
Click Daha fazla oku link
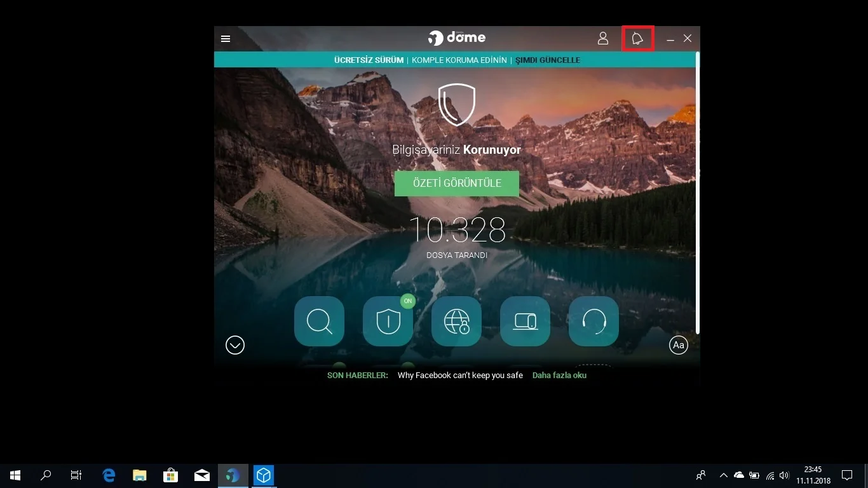click(x=559, y=376)
